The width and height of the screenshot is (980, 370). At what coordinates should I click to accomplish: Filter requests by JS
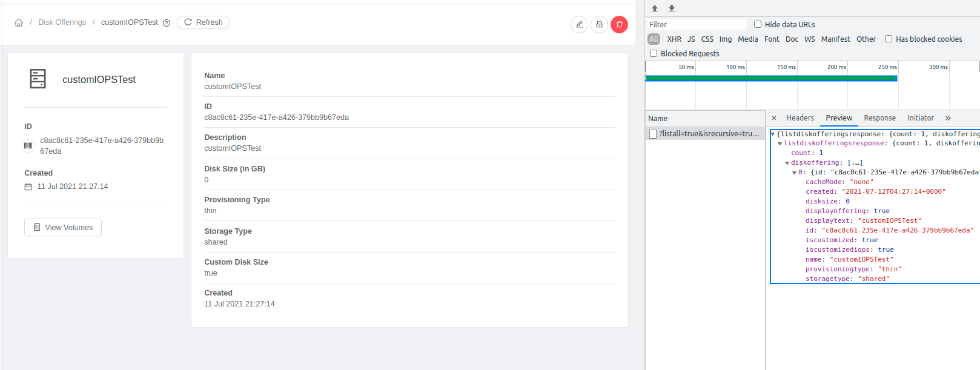691,39
